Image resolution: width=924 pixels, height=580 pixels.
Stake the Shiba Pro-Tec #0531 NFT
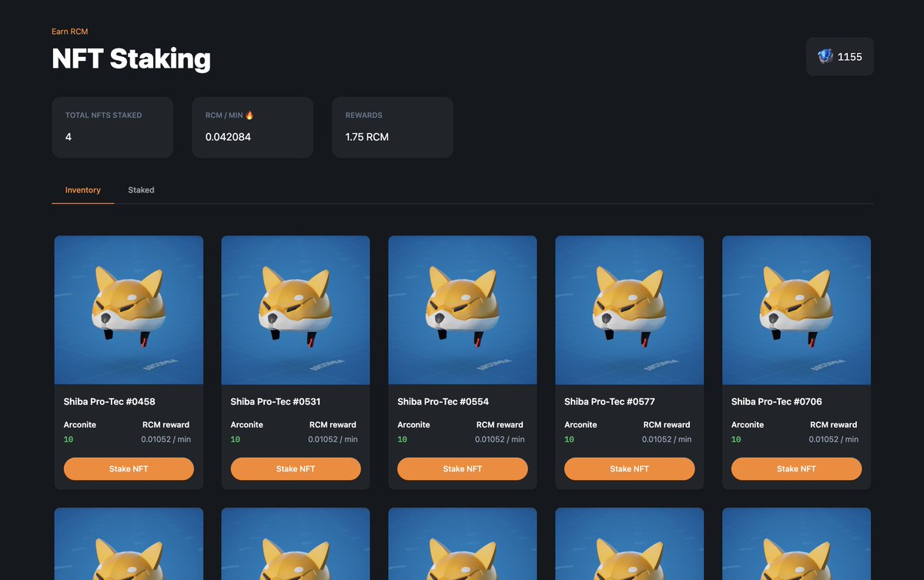tap(295, 468)
